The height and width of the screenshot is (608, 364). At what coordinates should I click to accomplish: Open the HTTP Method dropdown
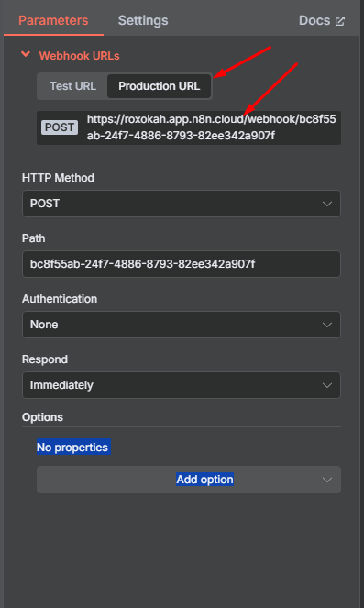(x=182, y=204)
